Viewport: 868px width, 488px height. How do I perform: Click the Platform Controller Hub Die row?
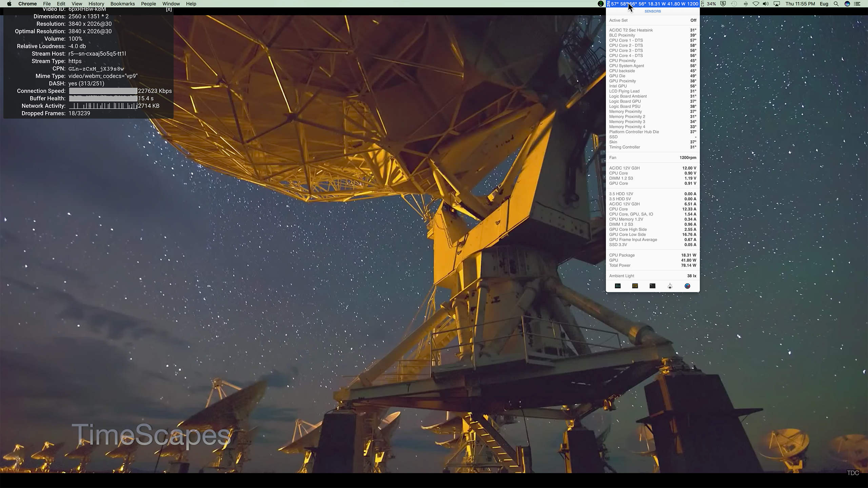653,132
